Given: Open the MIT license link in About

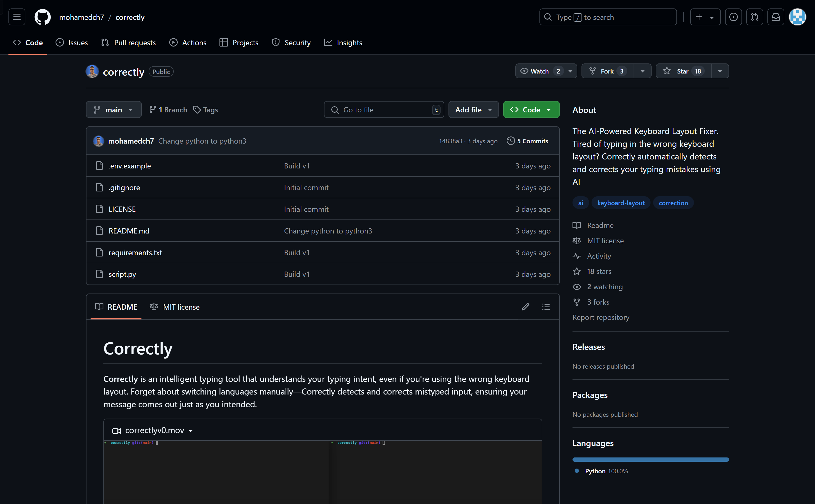Looking at the screenshot, I should (598, 241).
